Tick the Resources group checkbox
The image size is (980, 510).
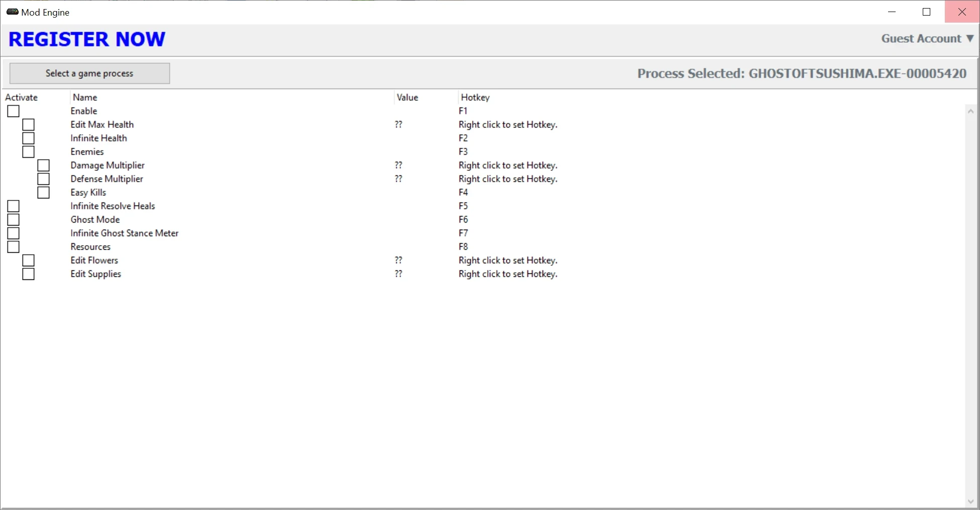(14, 247)
